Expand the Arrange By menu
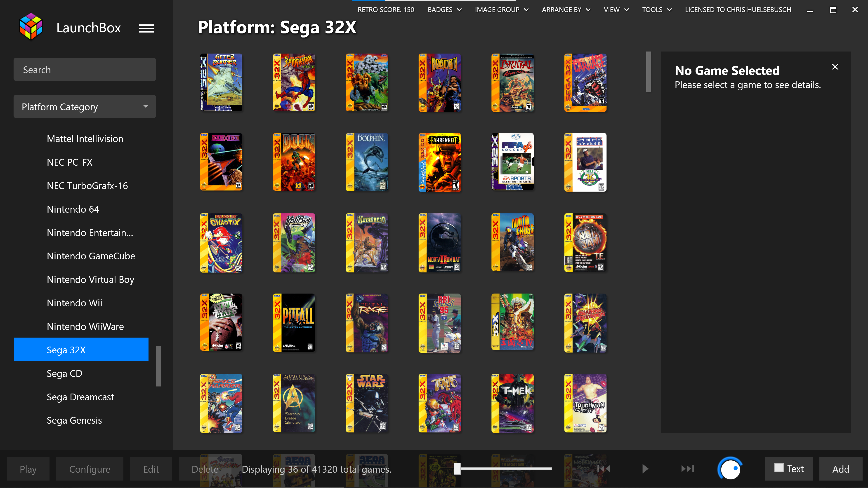 [x=566, y=9]
